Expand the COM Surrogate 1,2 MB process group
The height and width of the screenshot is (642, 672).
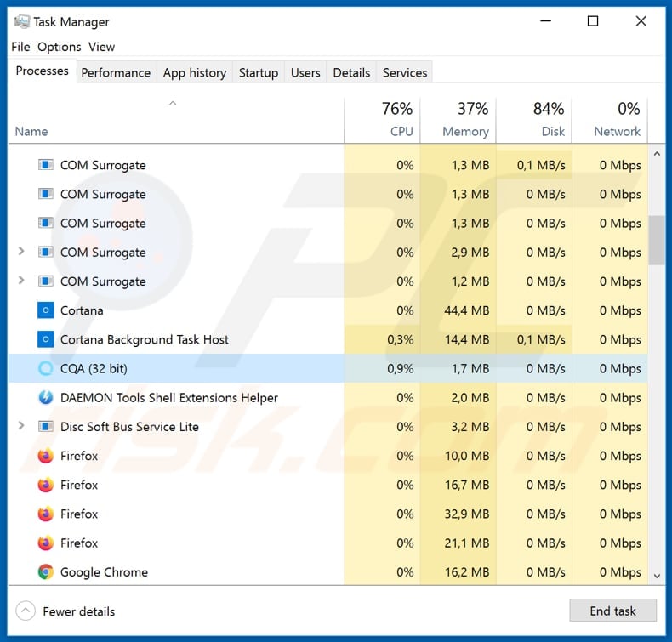click(21, 281)
